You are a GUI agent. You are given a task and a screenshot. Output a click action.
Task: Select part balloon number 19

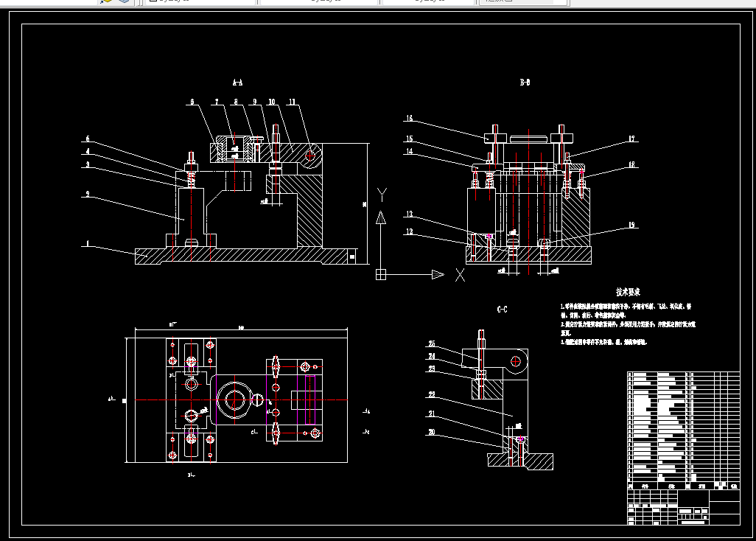coord(631,225)
